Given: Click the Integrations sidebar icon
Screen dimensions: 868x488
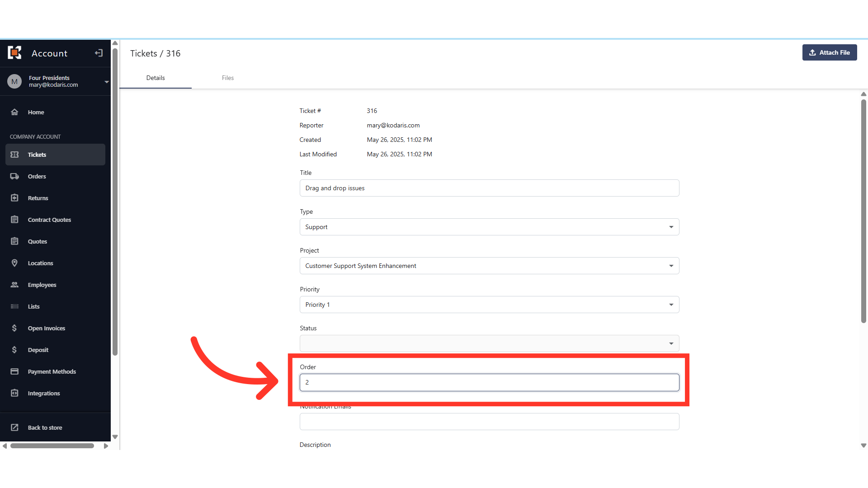Looking at the screenshot, I should [14, 393].
